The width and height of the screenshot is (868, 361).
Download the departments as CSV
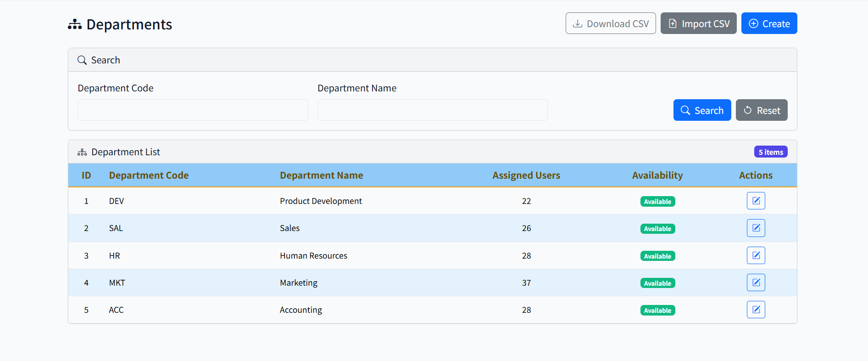(611, 23)
